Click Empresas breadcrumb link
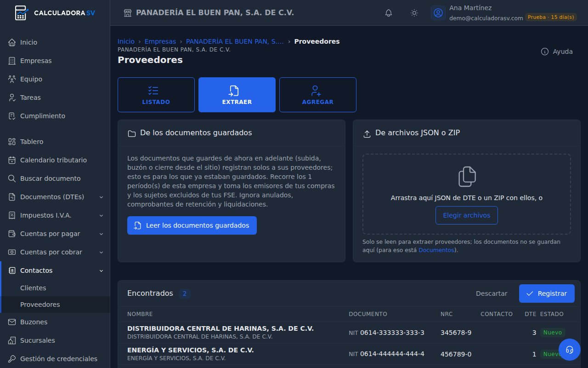This screenshot has width=588, height=368. (x=160, y=41)
